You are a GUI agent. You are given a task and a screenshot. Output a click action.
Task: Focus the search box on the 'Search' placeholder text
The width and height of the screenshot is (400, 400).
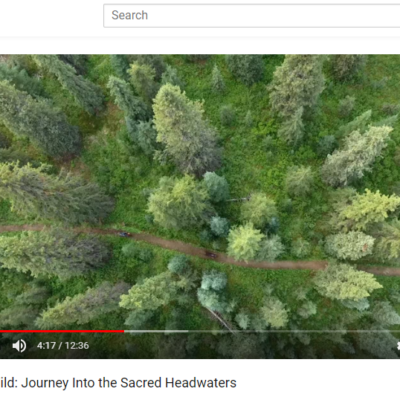[130, 15]
